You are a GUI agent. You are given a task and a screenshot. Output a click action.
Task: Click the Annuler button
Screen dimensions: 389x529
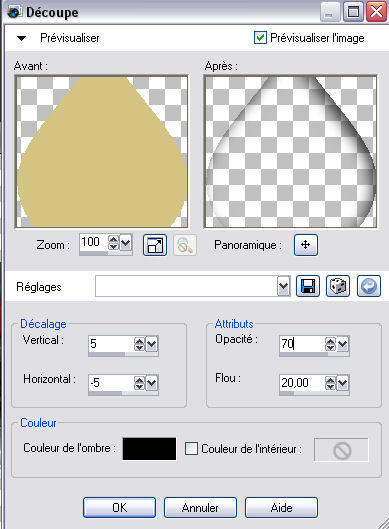pyautogui.click(x=200, y=507)
